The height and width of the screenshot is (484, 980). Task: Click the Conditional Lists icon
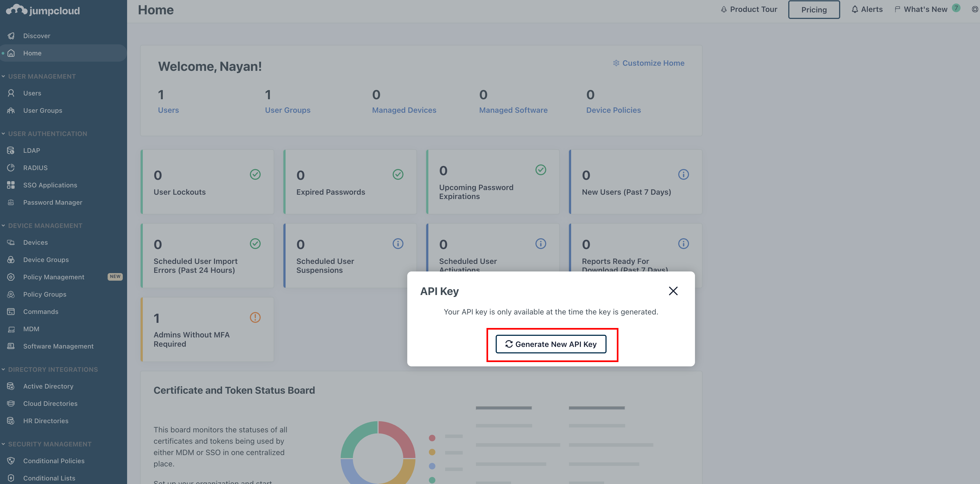(11, 478)
